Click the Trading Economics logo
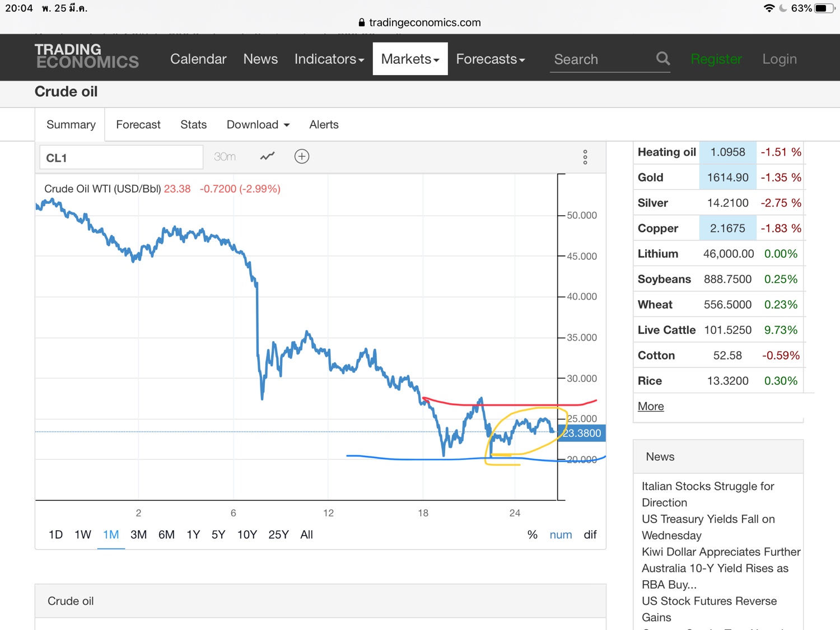 [86, 57]
